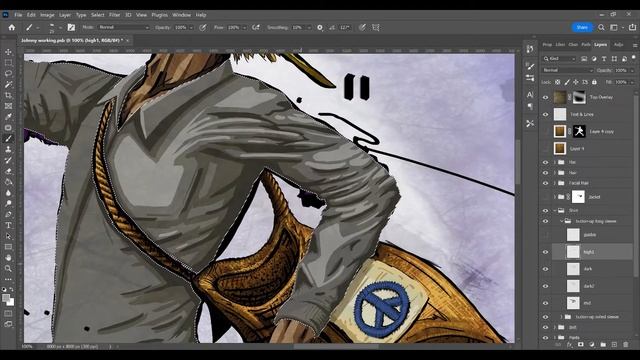Show the Layer 9 copy layer
Viewport: 640px width, 360px height.
coord(545,131)
